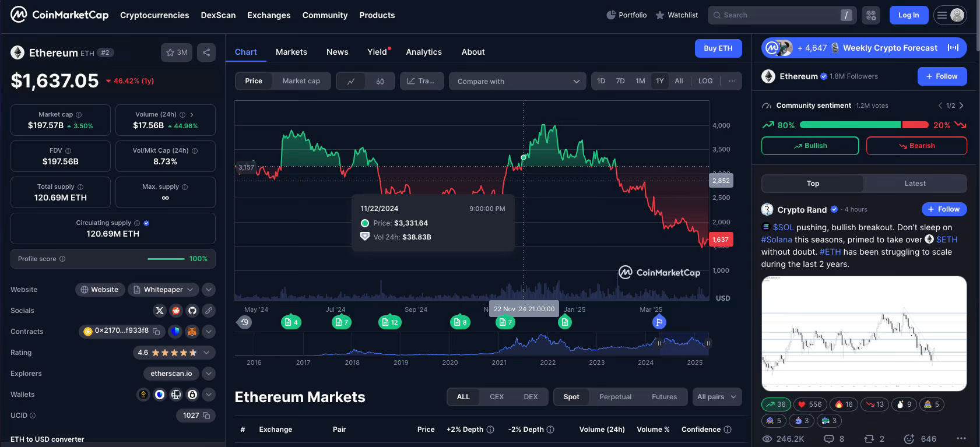This screenshot has height=447, width=980.
Task: Open the hamburger profile menu
Action: pos(950,15)
